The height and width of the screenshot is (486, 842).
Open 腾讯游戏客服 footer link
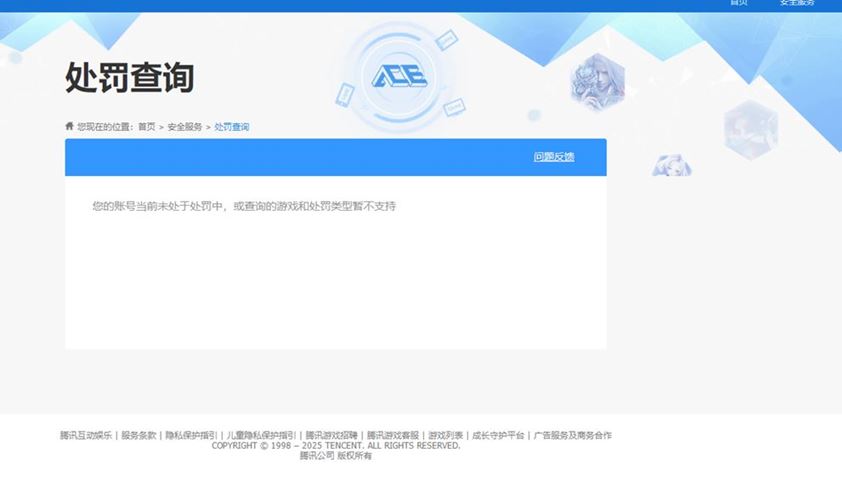click(393, 435)
